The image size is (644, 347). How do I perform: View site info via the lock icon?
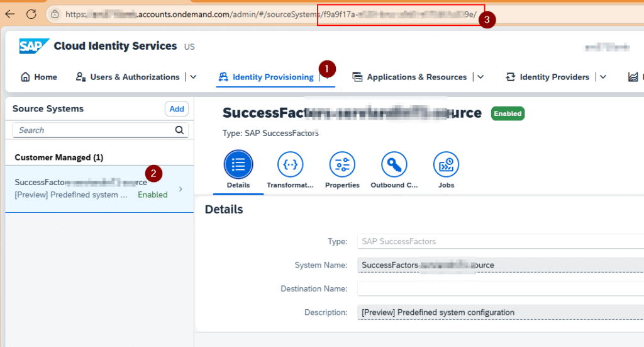pyautogui.click(x=55, y=14)
